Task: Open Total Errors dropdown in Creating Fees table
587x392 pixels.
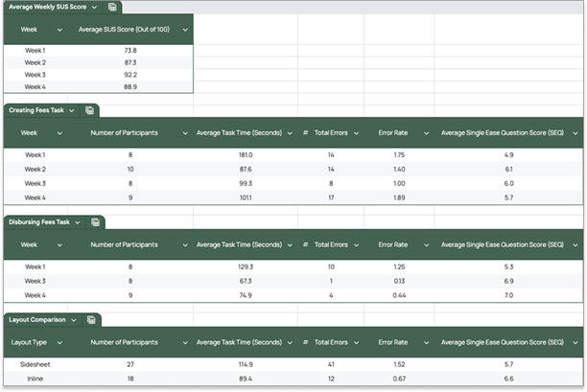Action: (x=357, y=133)
